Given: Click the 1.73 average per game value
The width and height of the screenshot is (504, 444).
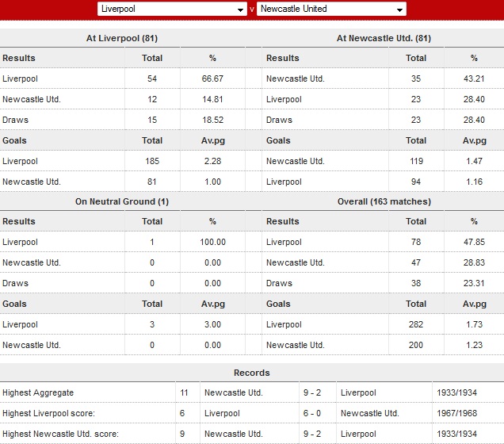Looking at the screenshot, I should [474, 324].
